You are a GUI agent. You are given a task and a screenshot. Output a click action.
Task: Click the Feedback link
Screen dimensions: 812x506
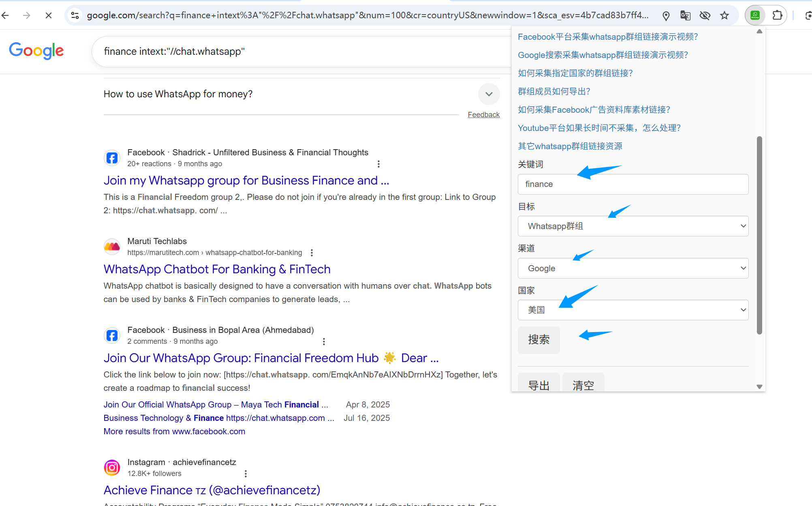(483, 115)
